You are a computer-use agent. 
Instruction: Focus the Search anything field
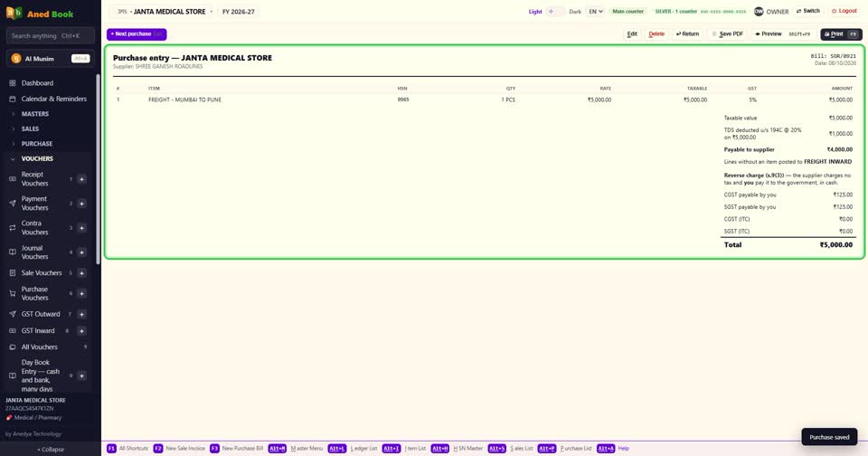tap(51, 35)
